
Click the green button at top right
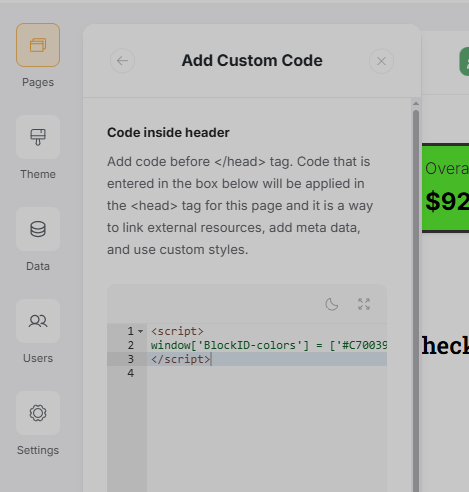[x=464, y=62]
